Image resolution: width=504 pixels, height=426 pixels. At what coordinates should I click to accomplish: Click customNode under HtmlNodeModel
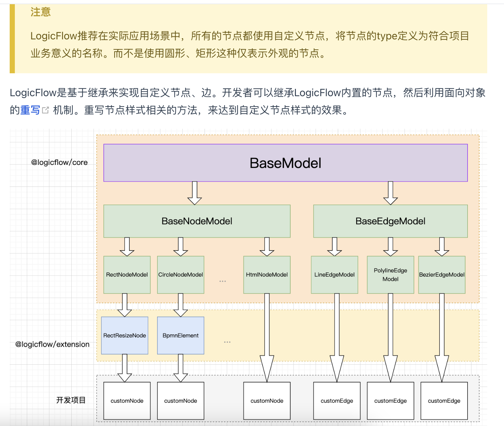point(267,401)
